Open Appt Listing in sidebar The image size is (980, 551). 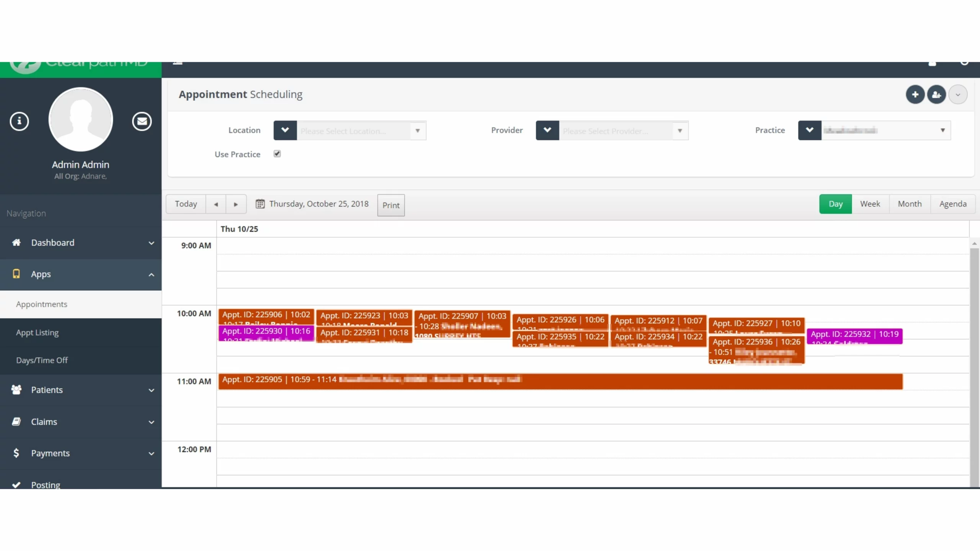(x=38, y=333)
